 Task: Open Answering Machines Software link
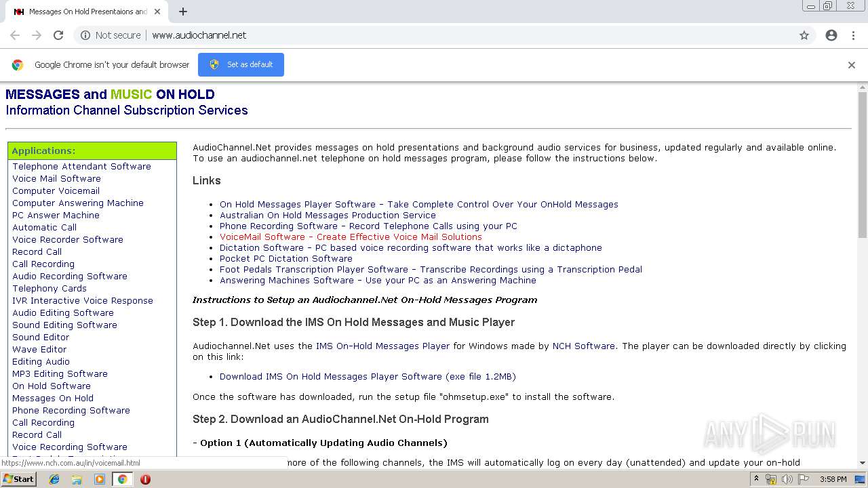click(x=378, y=280)
